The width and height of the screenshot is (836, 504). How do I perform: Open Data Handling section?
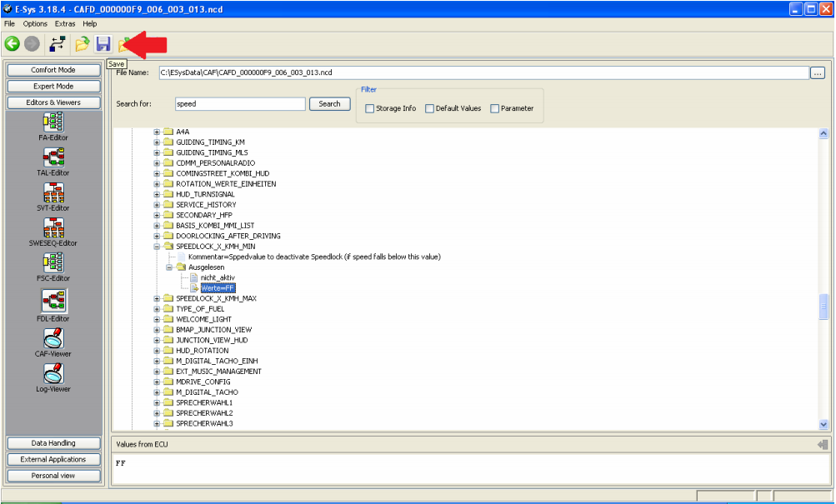(53, 443)
